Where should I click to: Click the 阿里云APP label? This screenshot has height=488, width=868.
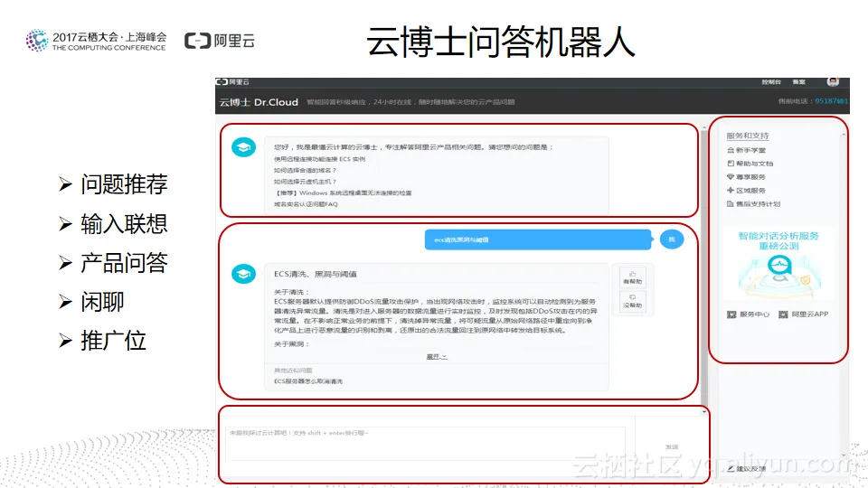[810, 314]
